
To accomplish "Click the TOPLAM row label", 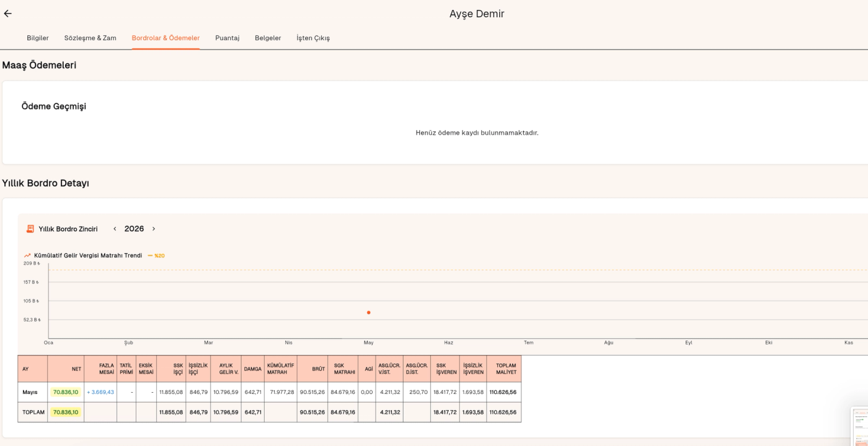I will 33,412.
